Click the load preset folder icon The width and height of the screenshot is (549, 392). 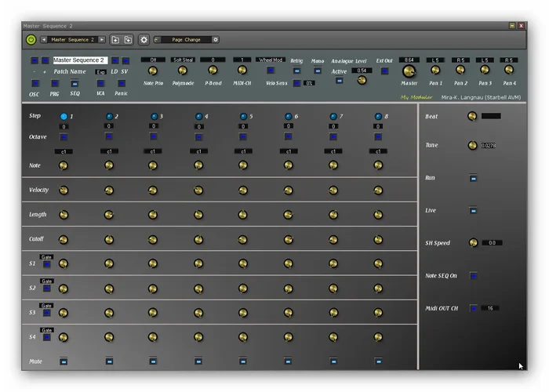[x=115, y=39]
